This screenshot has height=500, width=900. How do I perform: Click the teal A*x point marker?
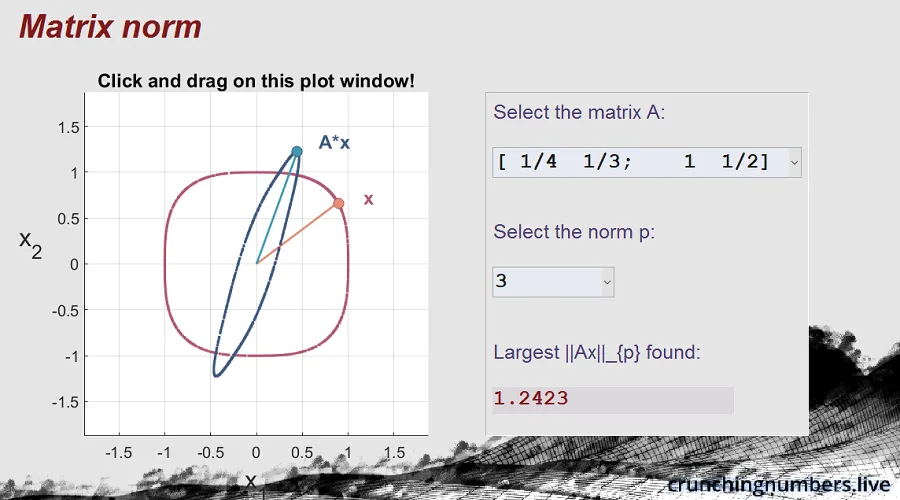(x=297, y=152)
